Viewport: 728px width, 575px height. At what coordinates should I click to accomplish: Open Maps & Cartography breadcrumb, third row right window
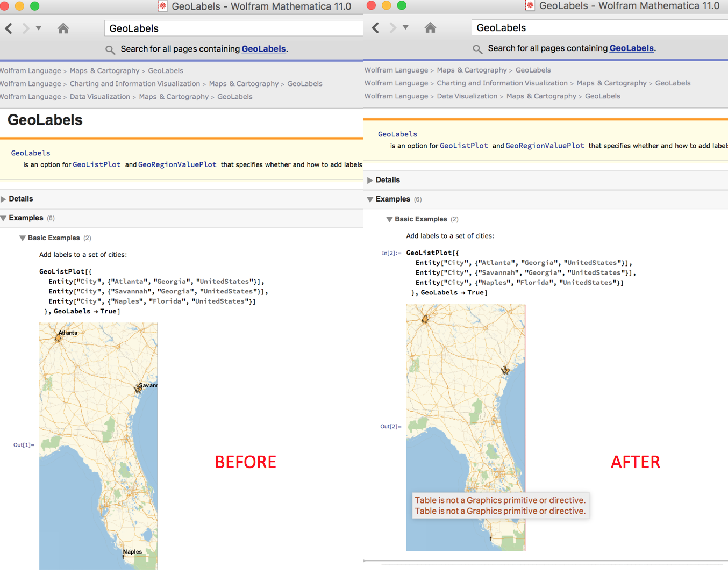pos(541,96)
